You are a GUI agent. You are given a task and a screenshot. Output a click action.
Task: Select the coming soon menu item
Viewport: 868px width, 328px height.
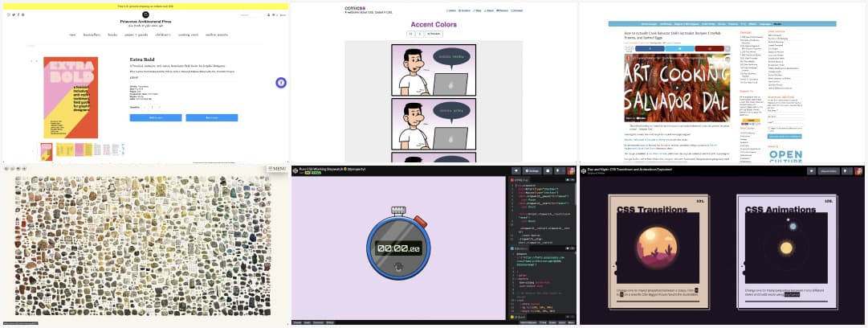tap(189, 35)
